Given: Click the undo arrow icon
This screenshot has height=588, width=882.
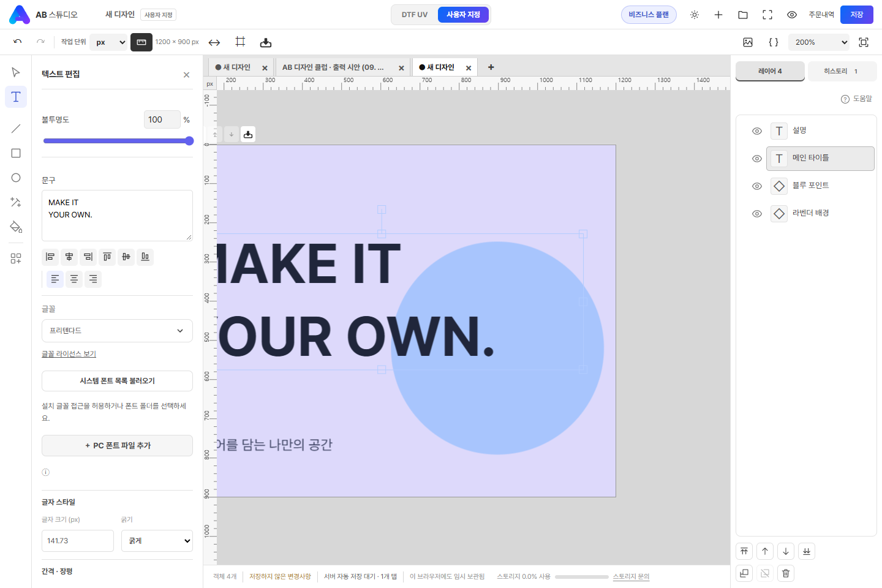Looking at the screenshot, I should 17,42.
